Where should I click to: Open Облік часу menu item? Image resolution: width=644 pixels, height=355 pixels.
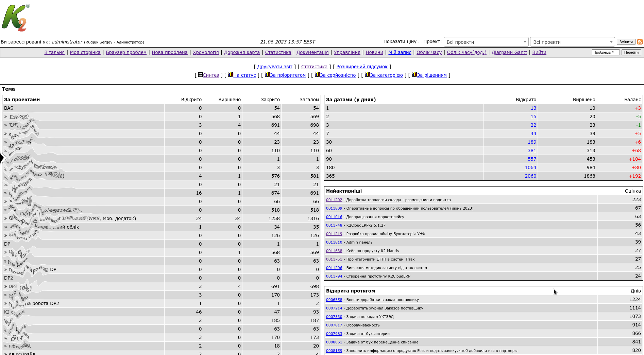click(x=429, y=52)
